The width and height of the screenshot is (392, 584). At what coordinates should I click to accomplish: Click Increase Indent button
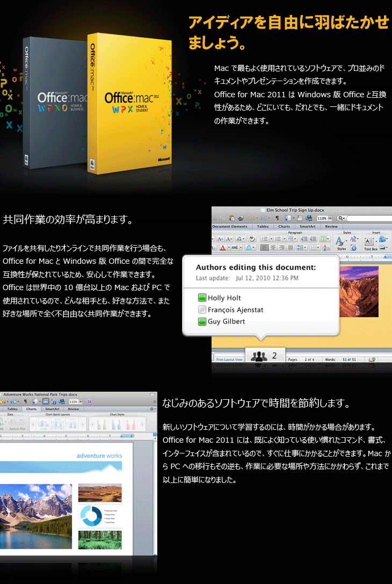click(x=313, y=239)
